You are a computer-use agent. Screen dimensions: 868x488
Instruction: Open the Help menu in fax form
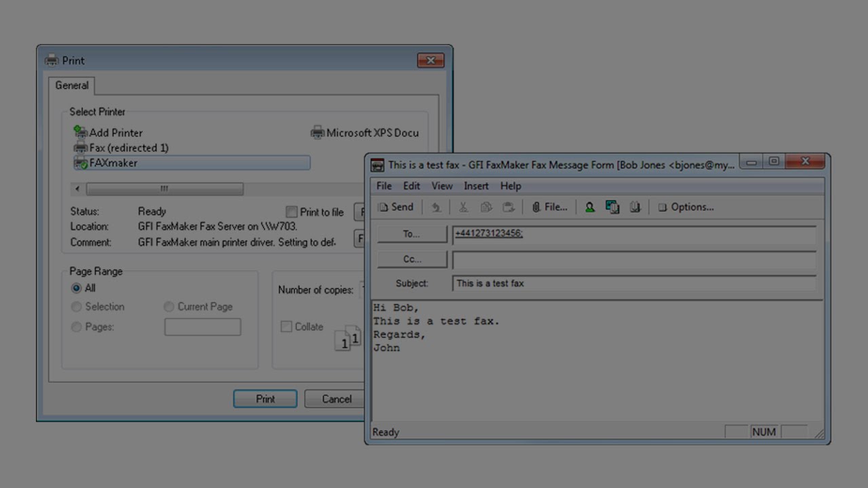point(511,186)
